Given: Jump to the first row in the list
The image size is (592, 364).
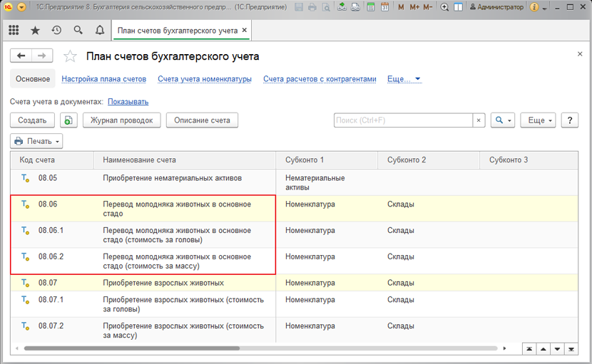Looking at the screenshot, I should click(x=529, y=349).
